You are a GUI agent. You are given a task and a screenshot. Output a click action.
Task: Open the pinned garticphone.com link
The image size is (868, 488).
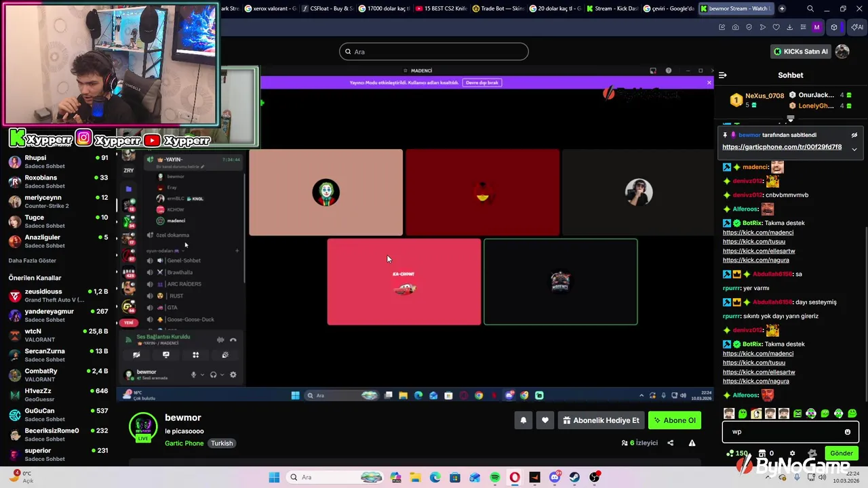tap(782, 147)
